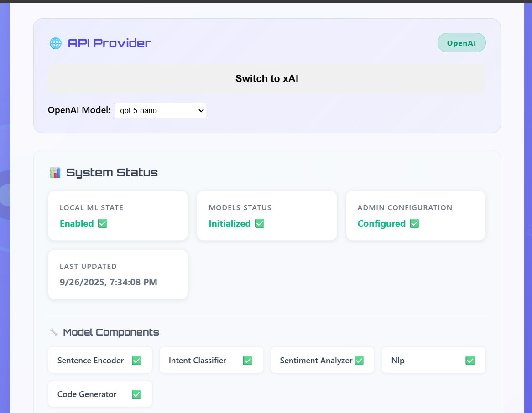Click the green check next to Configured
This screenshot has height=413, width=532.
(x=414, y=223)
